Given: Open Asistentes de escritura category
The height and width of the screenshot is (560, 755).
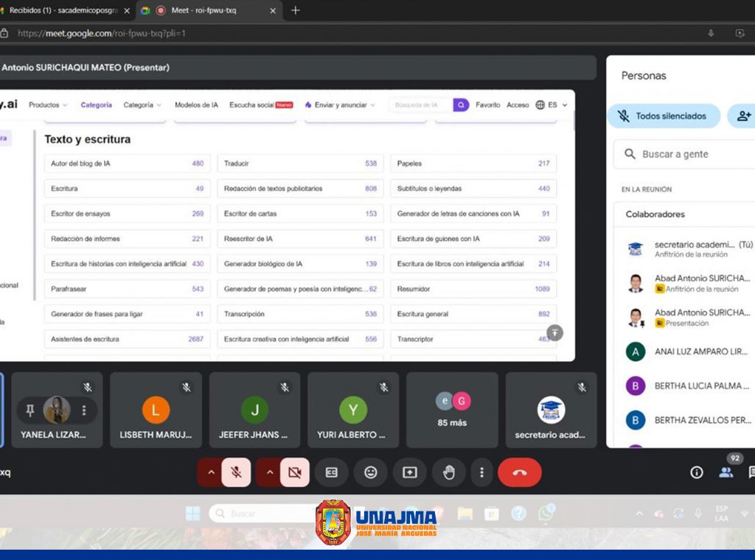Looking at the screenshot, I should coord(127,339).
